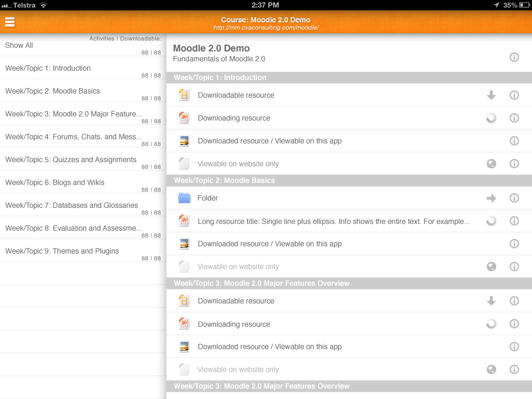Tap the Week/Topic 2: Moodle Basics section header

pos(349,180)
